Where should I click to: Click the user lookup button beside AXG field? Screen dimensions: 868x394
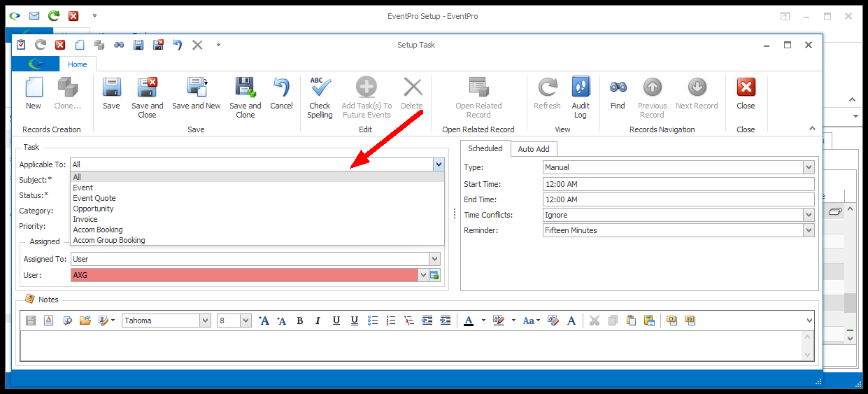coord(434,275)
